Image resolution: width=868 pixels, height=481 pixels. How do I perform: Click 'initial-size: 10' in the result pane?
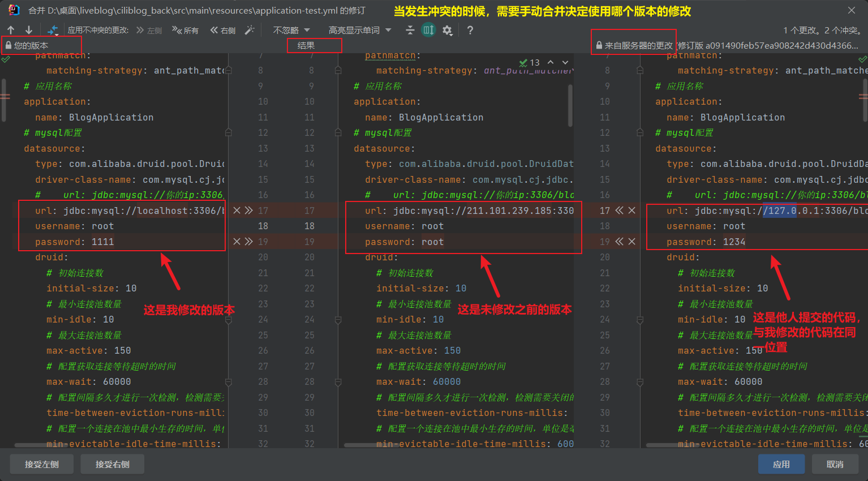point(422,289)
